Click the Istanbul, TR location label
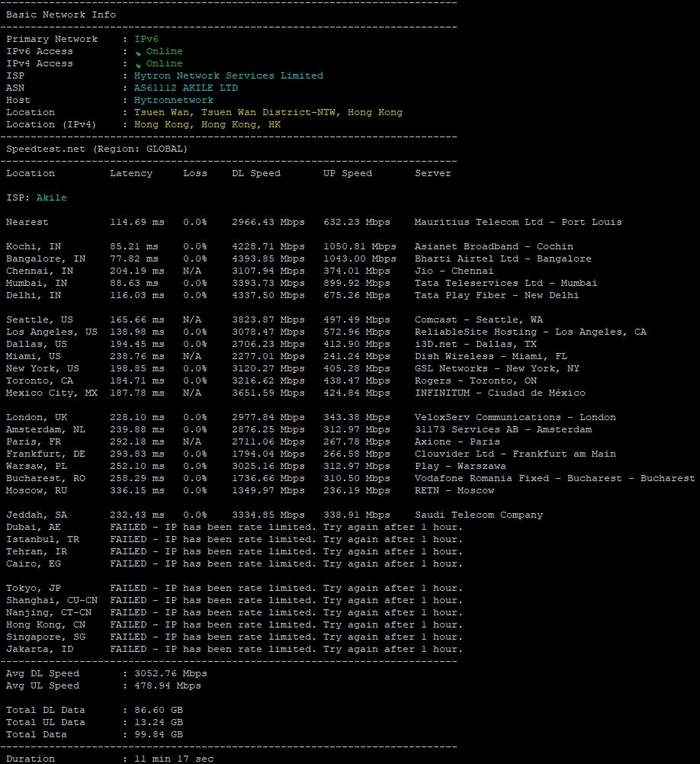This screenshot has height=764, width=700. (x=43, y=538)
